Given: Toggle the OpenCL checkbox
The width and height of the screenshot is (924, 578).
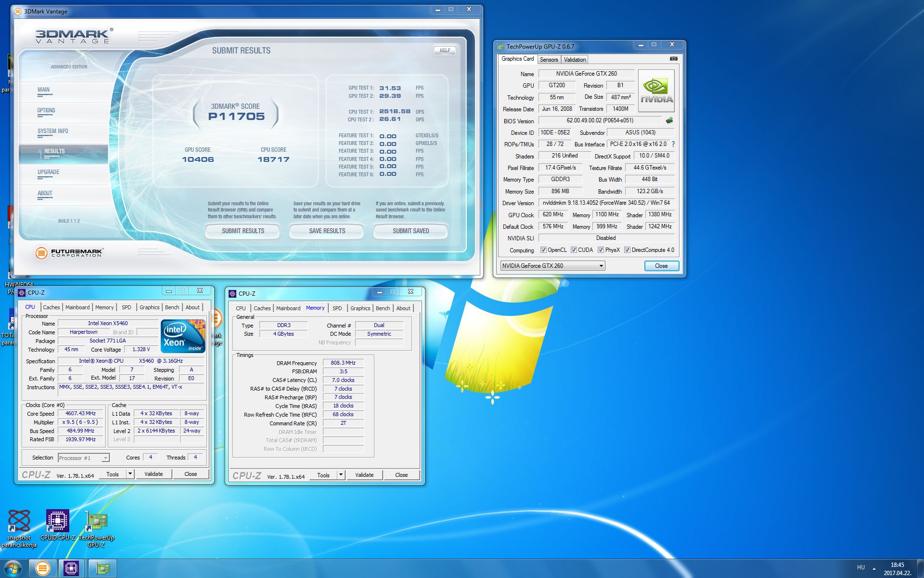Looking at the screenshot, I should (543, 250).
